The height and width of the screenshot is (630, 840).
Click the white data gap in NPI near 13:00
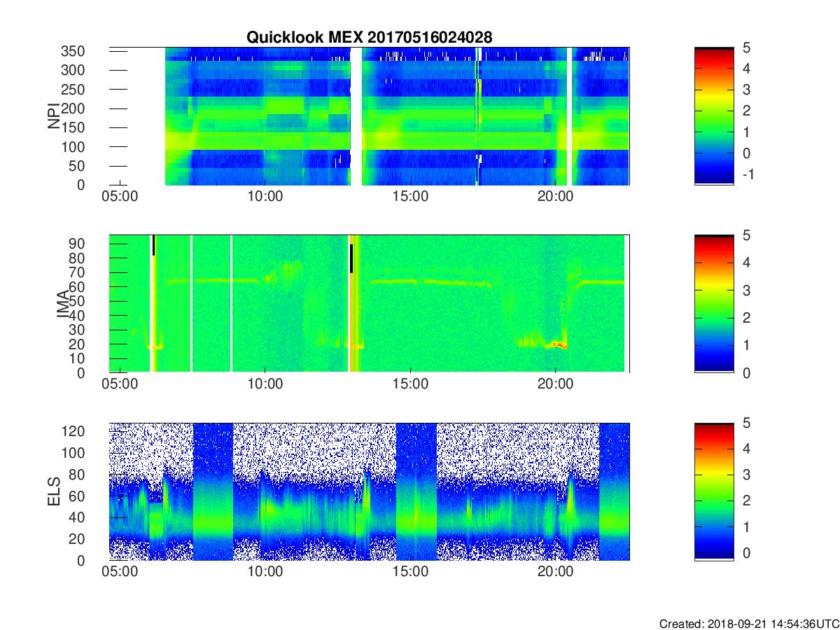(x=356, y=116)
